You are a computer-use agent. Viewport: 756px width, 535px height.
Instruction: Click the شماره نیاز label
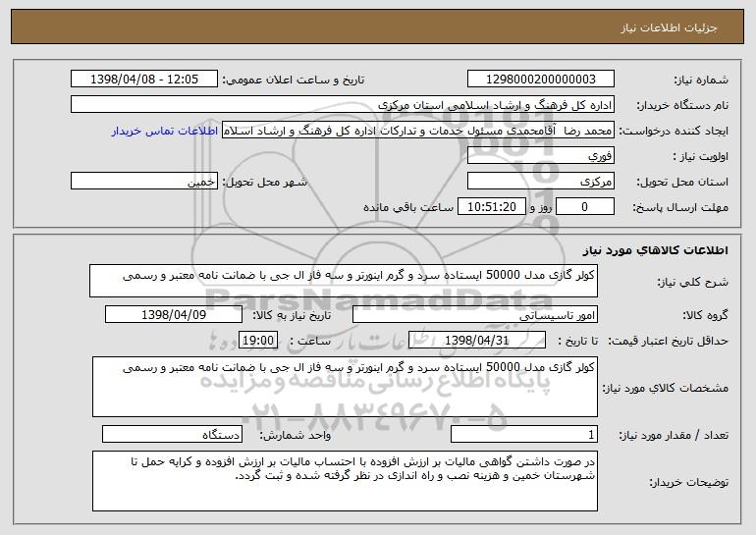pos(701,80)
